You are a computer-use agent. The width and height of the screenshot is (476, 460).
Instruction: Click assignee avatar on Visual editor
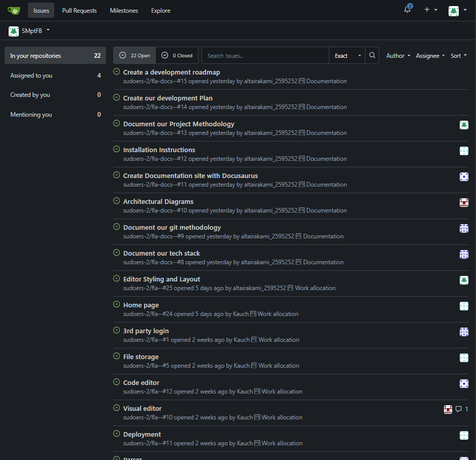tap(448, 409)
